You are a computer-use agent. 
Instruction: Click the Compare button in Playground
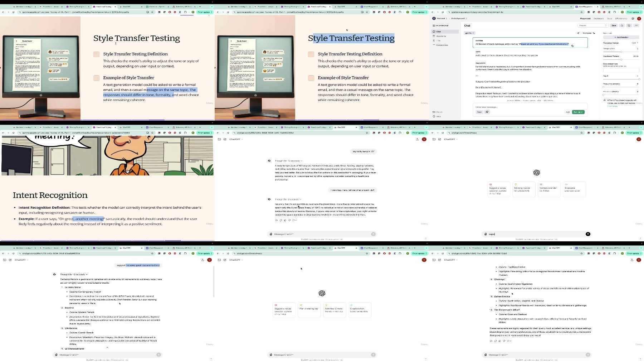coord(589,33)
